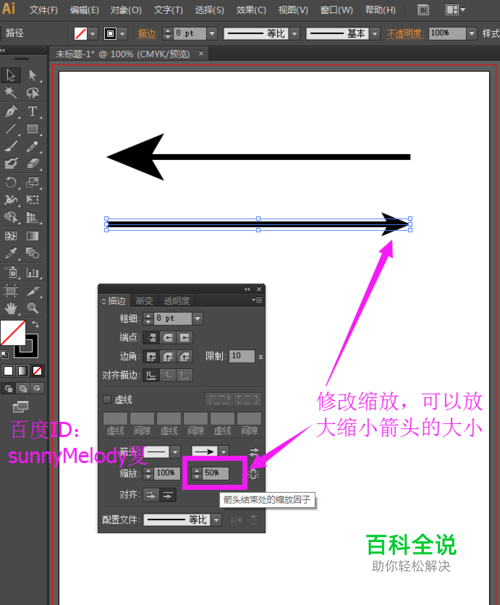Screen dimensions: 500x605
Task: Open the 效果(C) menu
Action: [251, 10]
